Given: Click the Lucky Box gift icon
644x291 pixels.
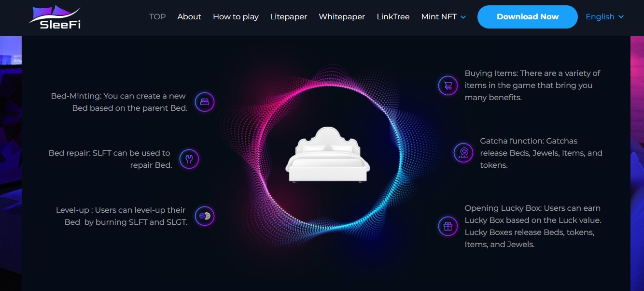Looking at the screenshot, I should tap(448, 226).
